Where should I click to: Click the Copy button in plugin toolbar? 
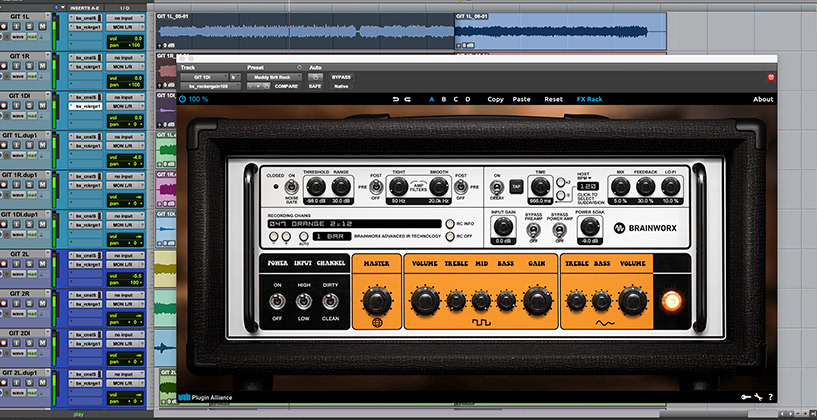point(496,99)
